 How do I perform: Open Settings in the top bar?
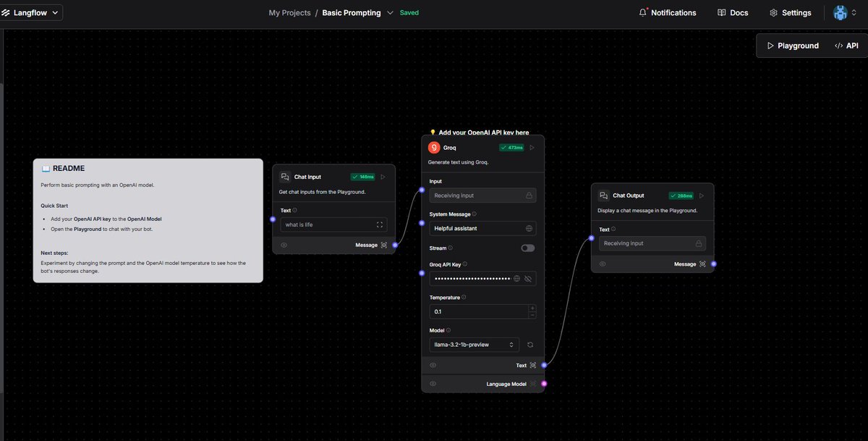(790, 13)
